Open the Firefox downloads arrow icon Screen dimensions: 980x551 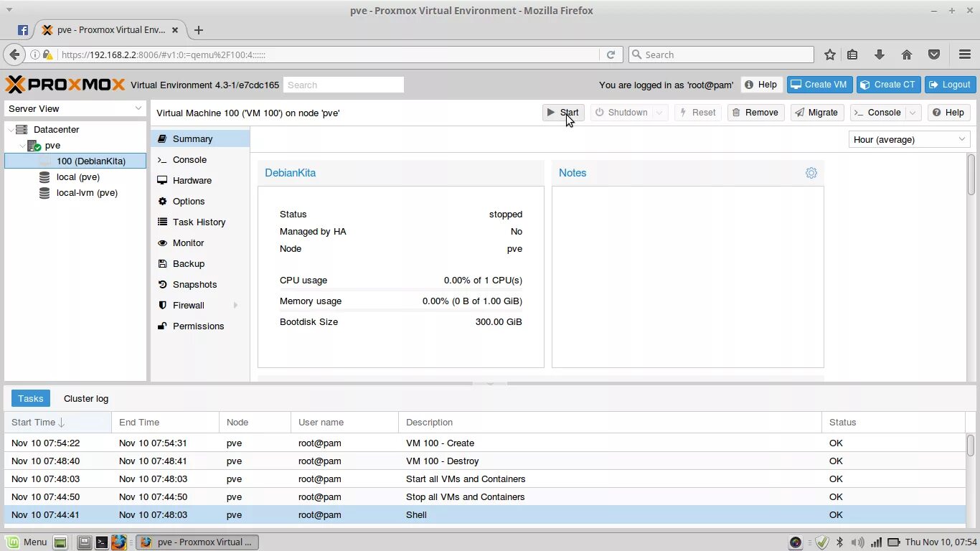[880, 55]
